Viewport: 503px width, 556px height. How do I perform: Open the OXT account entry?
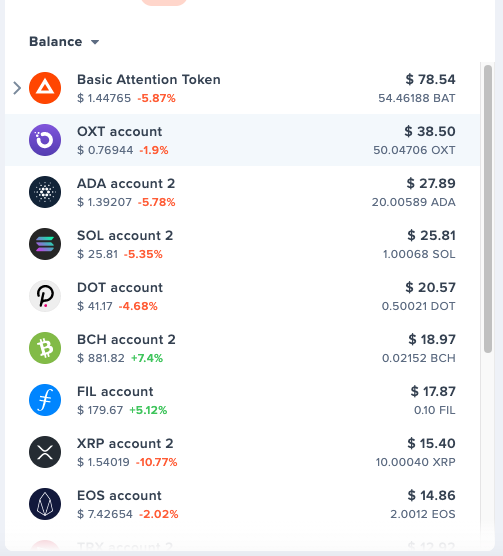pos(242,140)
